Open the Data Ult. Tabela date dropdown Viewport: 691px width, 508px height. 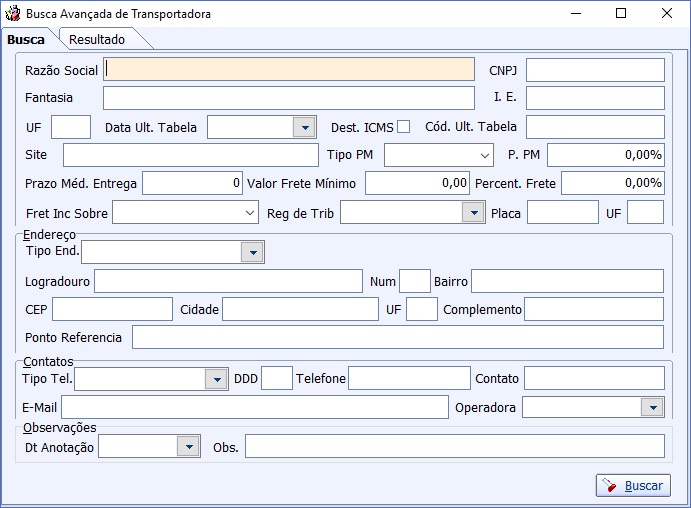click(305, 127)
